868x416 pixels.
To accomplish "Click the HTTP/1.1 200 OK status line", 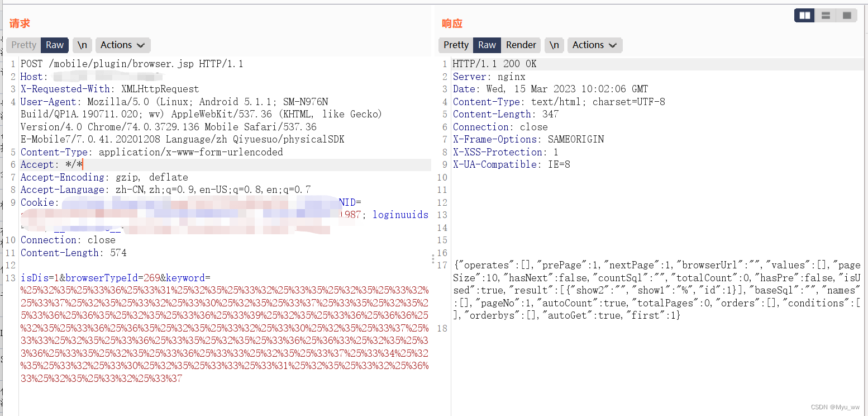I will point(494,64).
